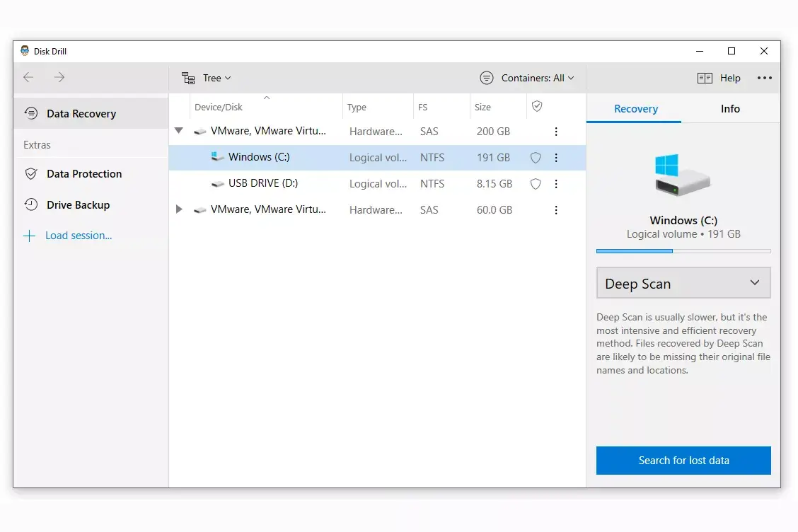Click the forward navigation arrow
The image size is (798, 532).
click(59, 78)
